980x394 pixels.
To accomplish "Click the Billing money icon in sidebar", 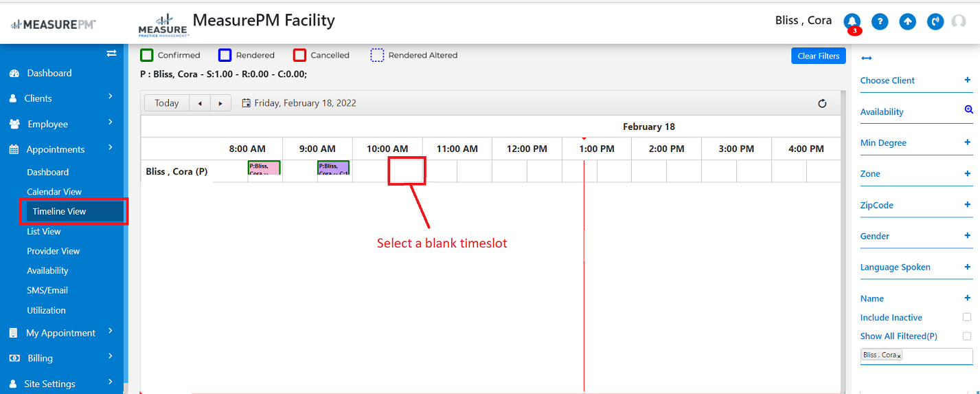I will 14,358.
